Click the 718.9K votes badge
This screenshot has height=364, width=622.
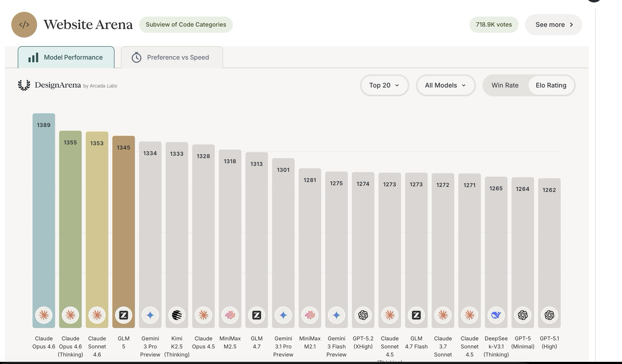pyautogui.click(x=494, y=25)
